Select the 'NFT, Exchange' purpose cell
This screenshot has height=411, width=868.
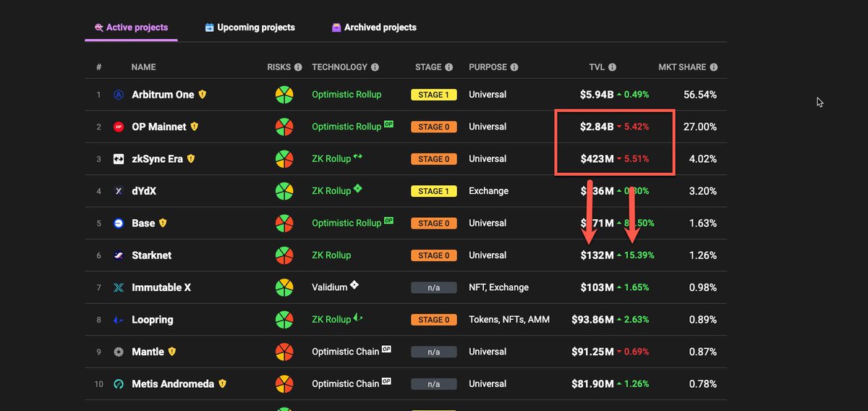498,287
